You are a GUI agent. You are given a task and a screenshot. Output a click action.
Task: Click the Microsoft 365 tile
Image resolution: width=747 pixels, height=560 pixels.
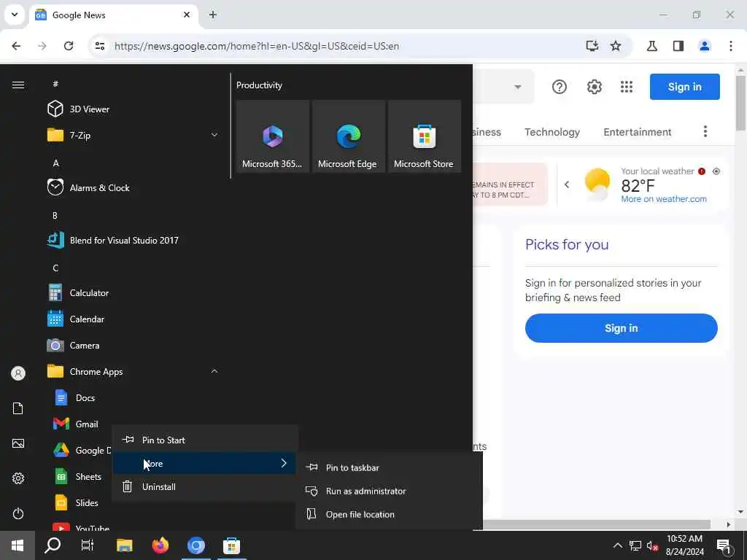point(273,136)
